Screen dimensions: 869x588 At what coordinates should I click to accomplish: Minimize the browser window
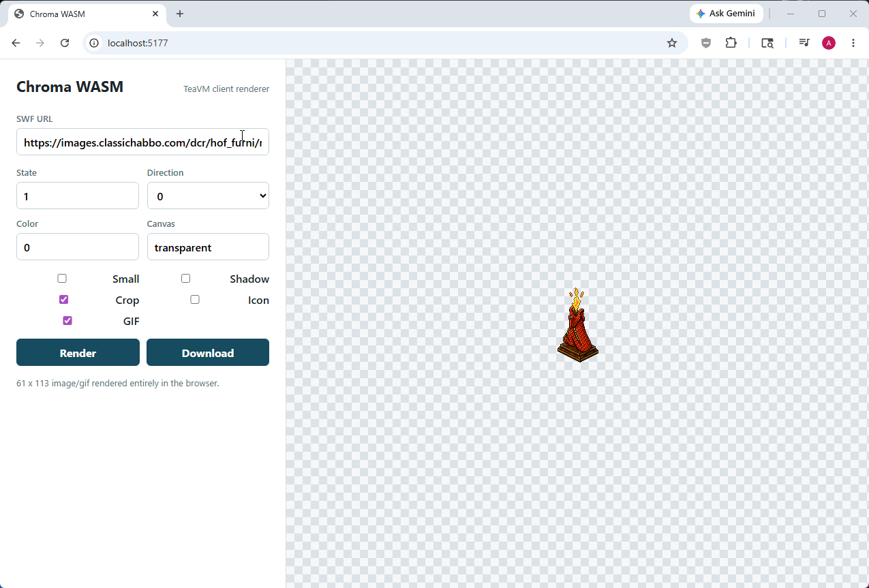tap(791, 14)
